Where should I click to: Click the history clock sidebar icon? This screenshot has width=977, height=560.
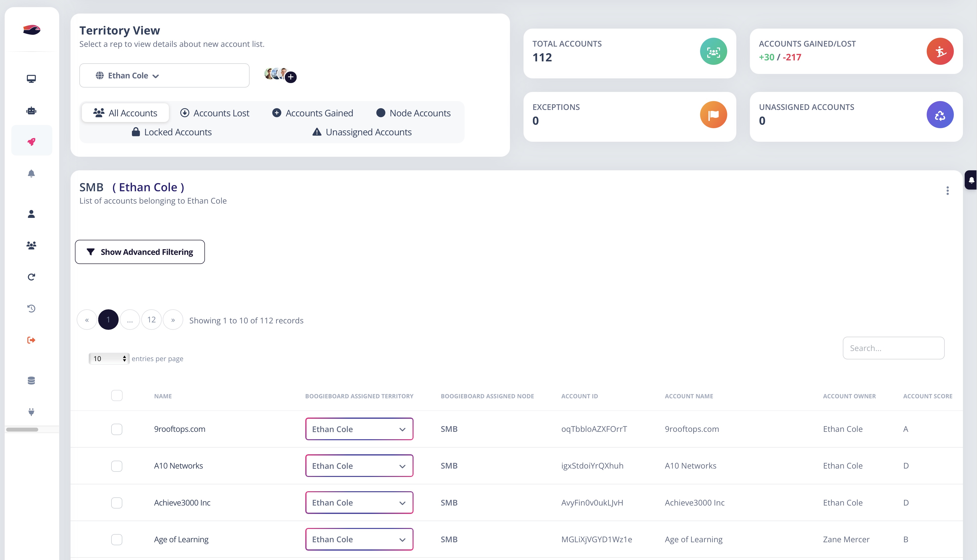pyautogui.click(x=31, y=308)
